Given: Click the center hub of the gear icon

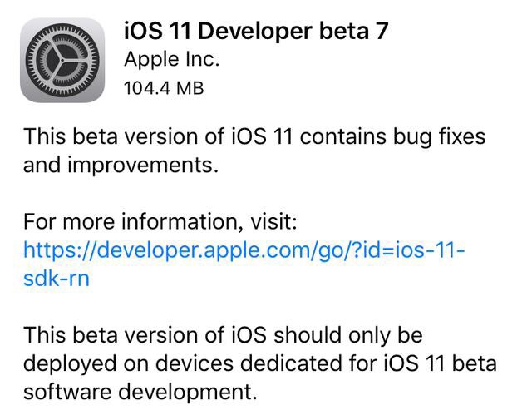Looking at the screenshot, I should point(62,61).
